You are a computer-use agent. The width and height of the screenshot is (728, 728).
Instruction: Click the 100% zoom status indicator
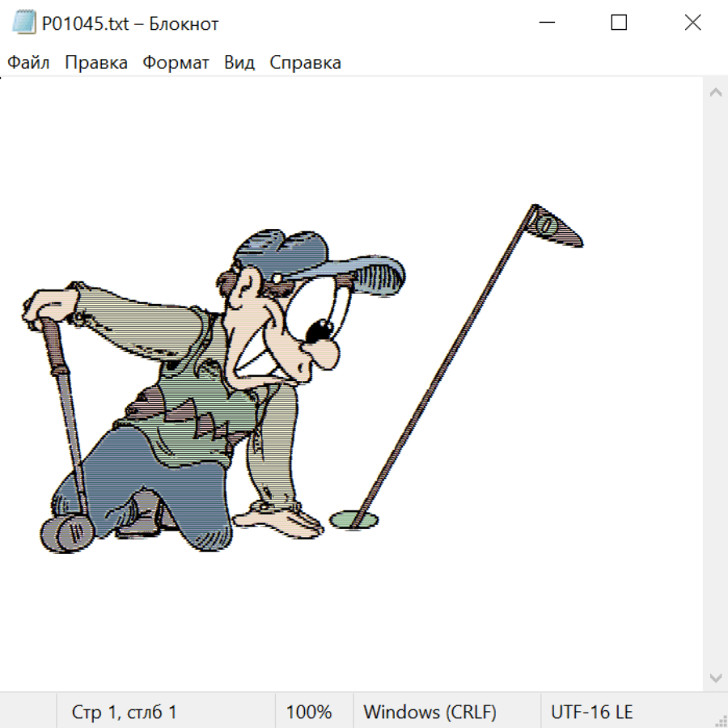[x=309, y=712]
